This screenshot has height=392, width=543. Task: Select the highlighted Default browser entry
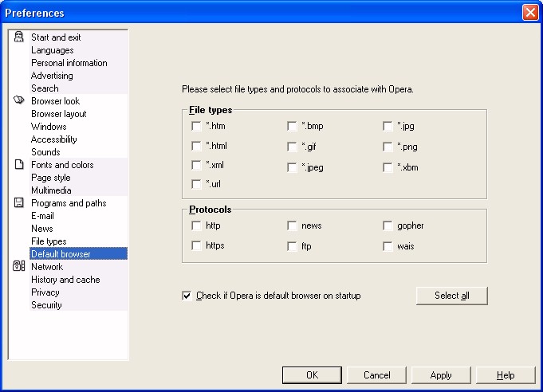pos(79,254)
